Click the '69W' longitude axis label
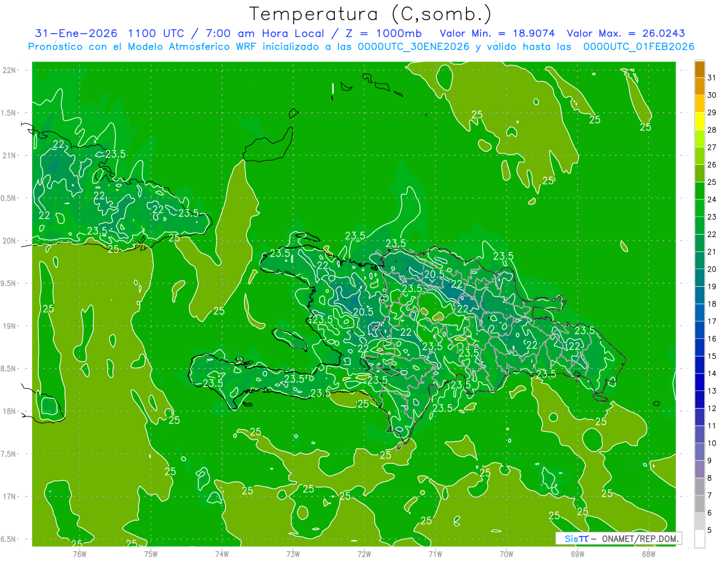728x562 pixels. coord(578,554)
